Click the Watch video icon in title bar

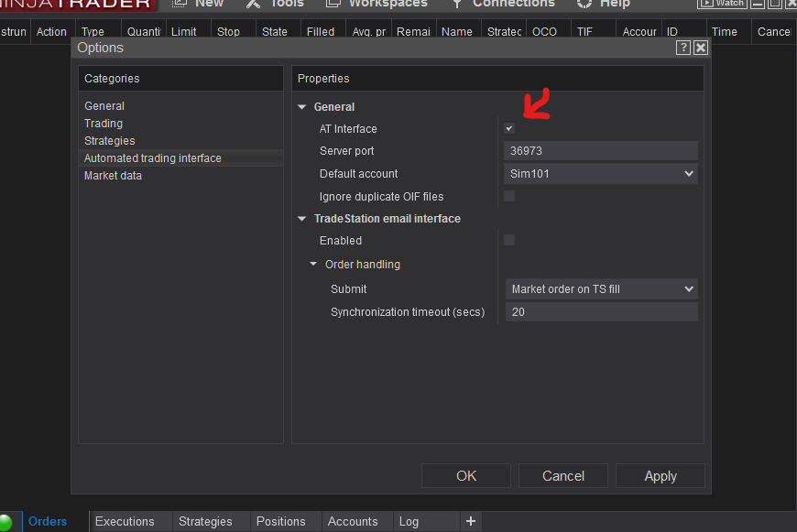(x=722, y=3)
